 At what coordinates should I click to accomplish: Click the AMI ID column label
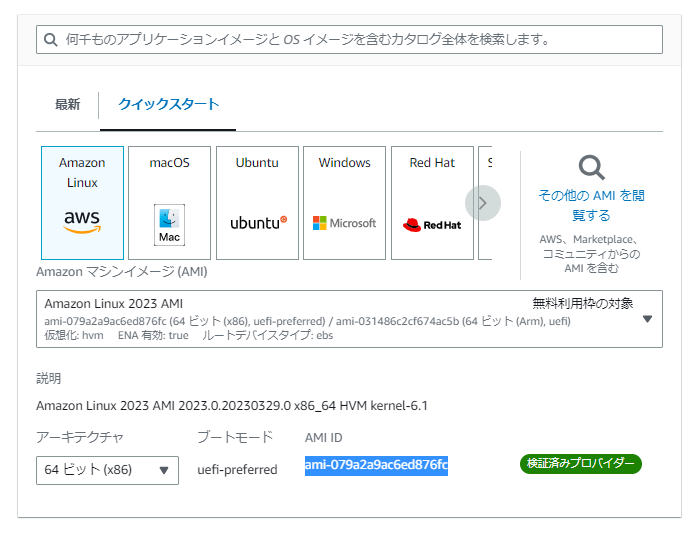(x=324, y=438)
